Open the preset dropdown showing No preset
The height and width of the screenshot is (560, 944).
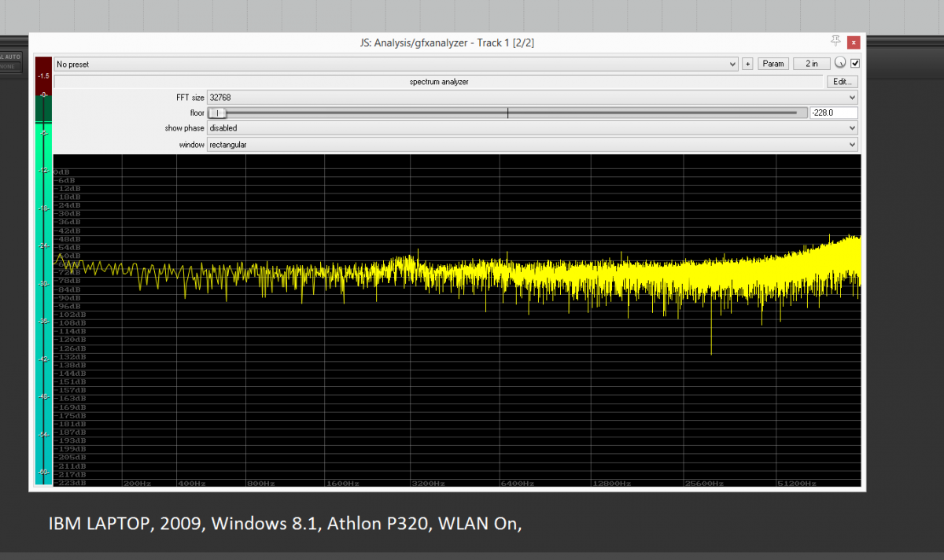[x=396, y=64]
